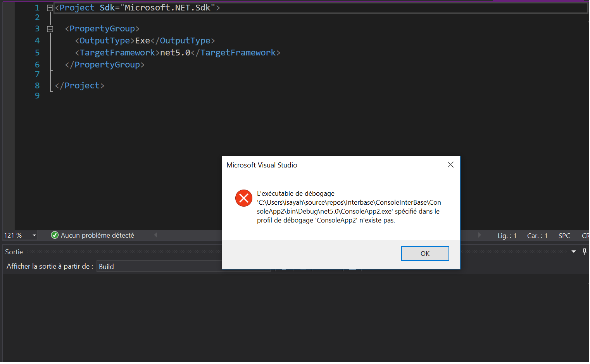The width and height of the screenshot is (590, 364).
Task: Collapse the Project element at line 1
Action: 50,7
